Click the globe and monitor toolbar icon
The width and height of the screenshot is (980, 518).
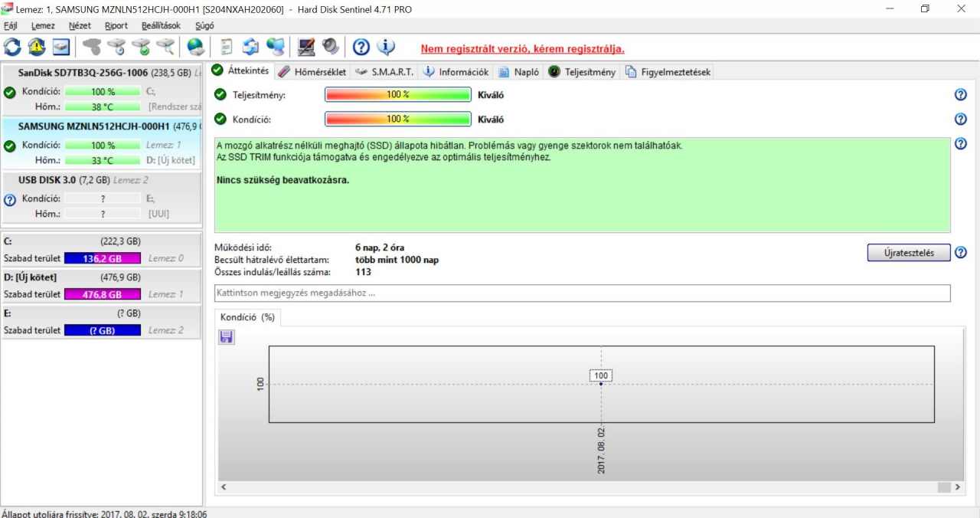(x=276, y=48)
